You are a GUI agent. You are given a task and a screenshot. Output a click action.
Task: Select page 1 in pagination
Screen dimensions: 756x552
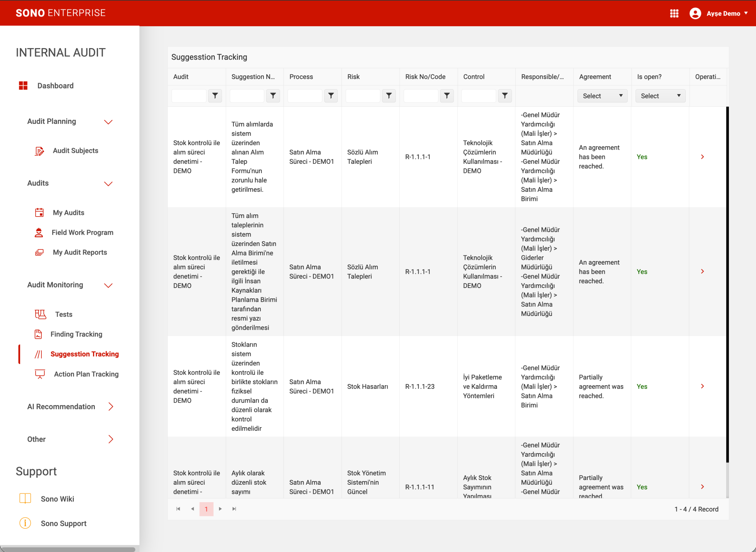(x=206, y=509)
